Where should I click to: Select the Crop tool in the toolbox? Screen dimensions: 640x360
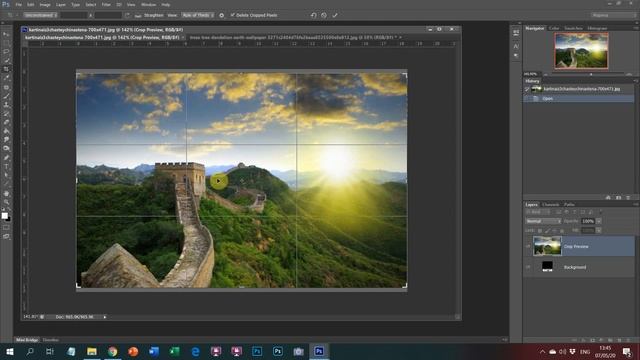[x=6, y=69]
